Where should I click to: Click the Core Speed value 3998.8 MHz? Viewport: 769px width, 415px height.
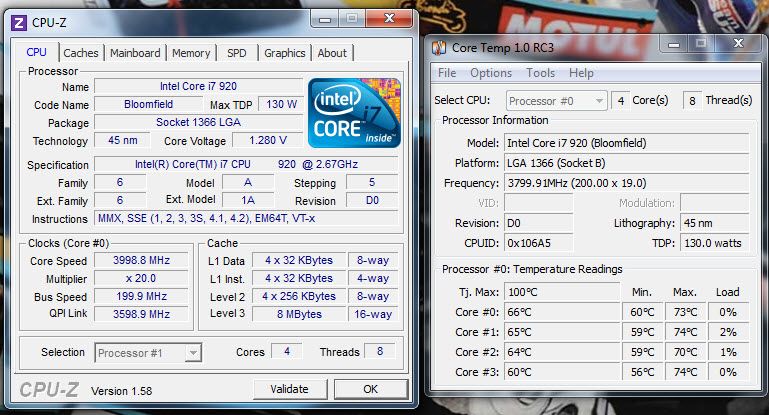[141, 260]
